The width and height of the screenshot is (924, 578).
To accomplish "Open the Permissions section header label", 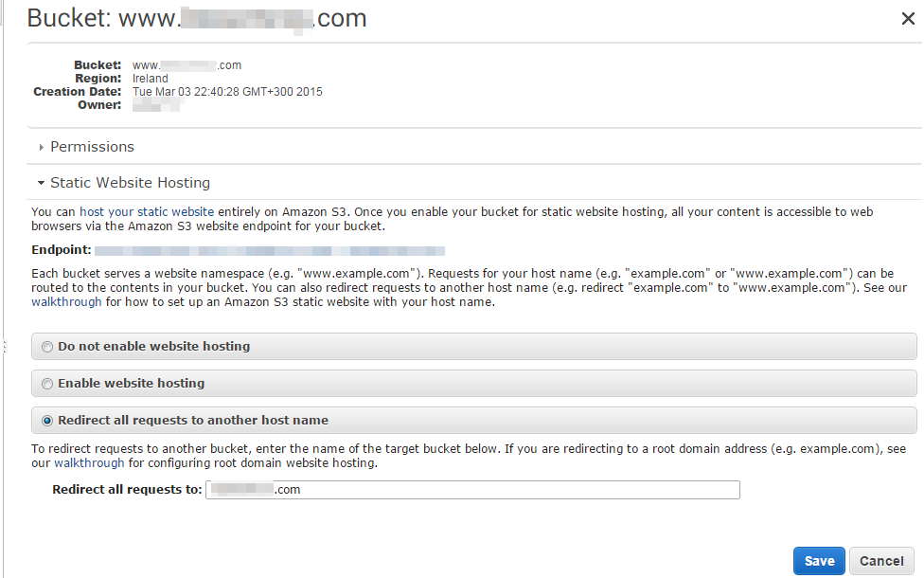I will 92,147.
